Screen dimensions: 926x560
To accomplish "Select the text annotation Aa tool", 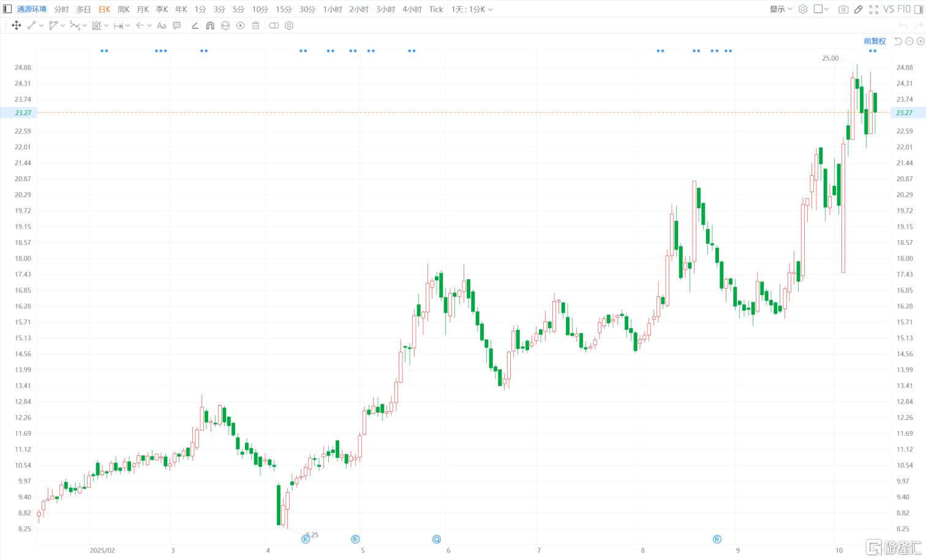I will [x=162, y=26].
